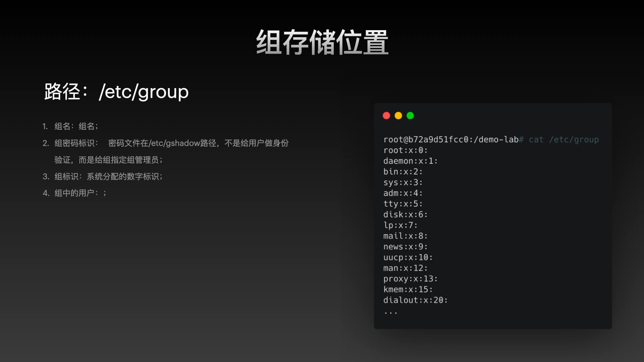Screen dimensions: 644x362
Task: Click the proxy:x:13: terminal line
Action: click(x=410, y=279)
